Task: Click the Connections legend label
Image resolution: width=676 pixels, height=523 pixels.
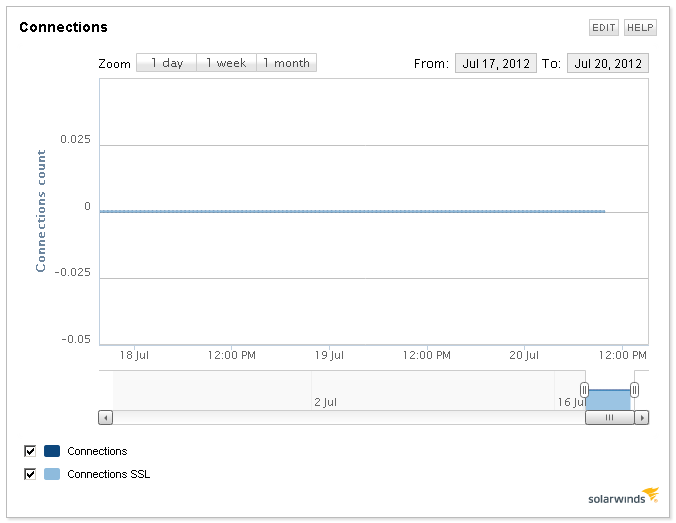Action: (x=97, y=451)
